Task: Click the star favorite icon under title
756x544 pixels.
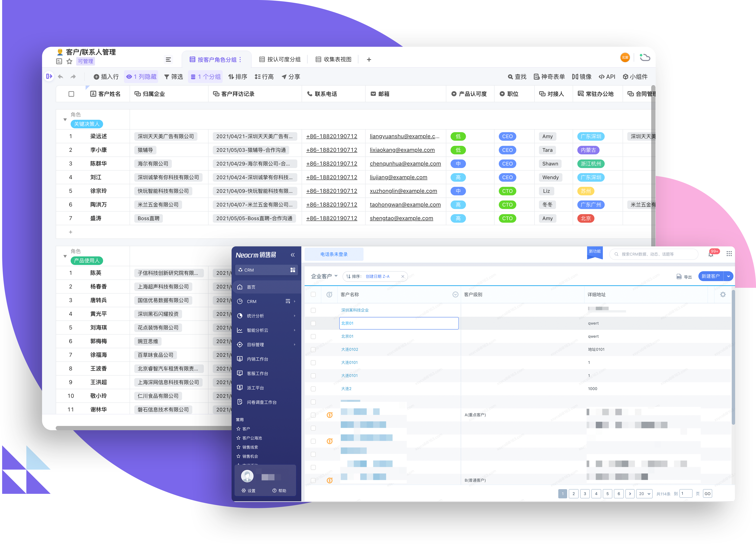Action: coord(69,61)
